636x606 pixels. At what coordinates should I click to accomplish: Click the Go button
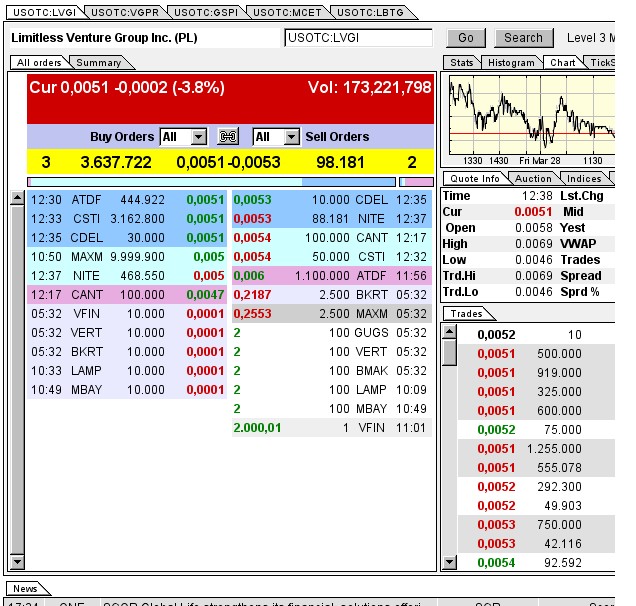point(466,38)
